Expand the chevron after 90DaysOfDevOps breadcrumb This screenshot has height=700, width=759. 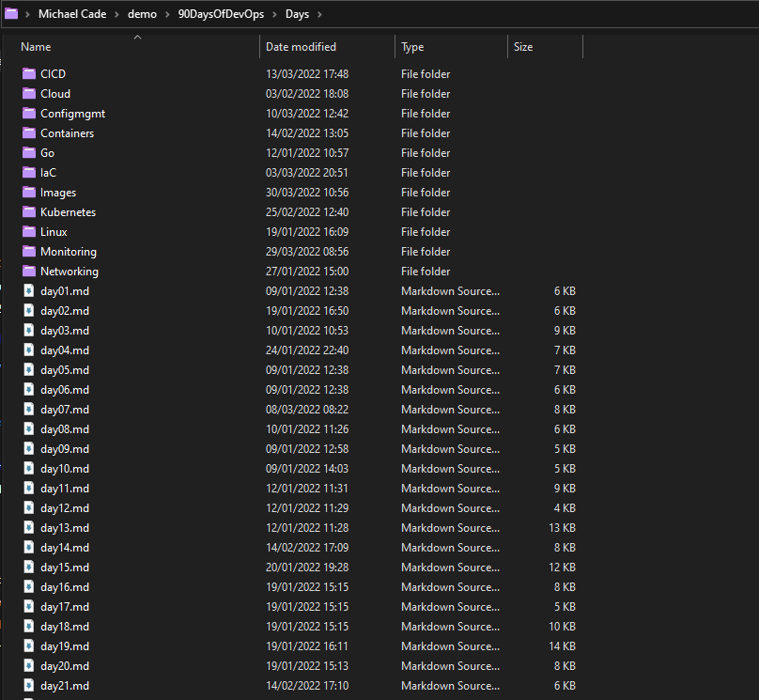(274, 14)
